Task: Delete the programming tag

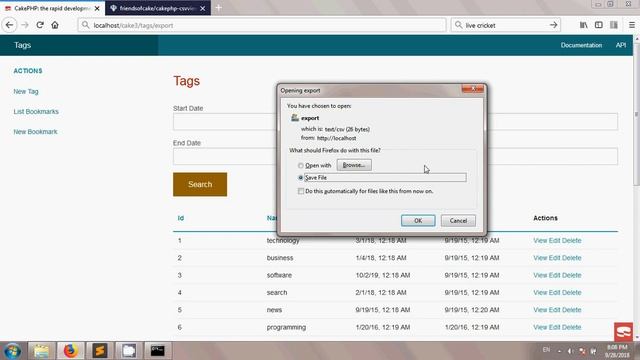Action: click(571, 327)
